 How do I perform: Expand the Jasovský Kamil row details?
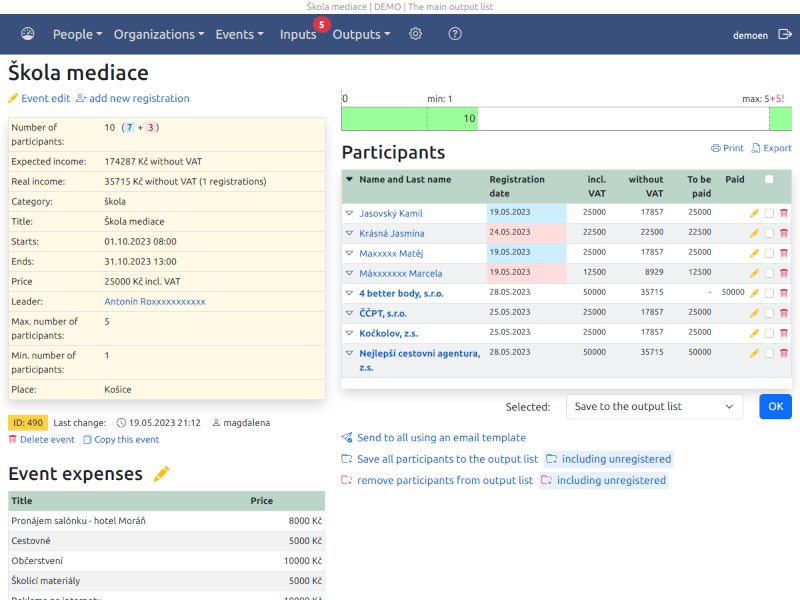click(349, 213)
